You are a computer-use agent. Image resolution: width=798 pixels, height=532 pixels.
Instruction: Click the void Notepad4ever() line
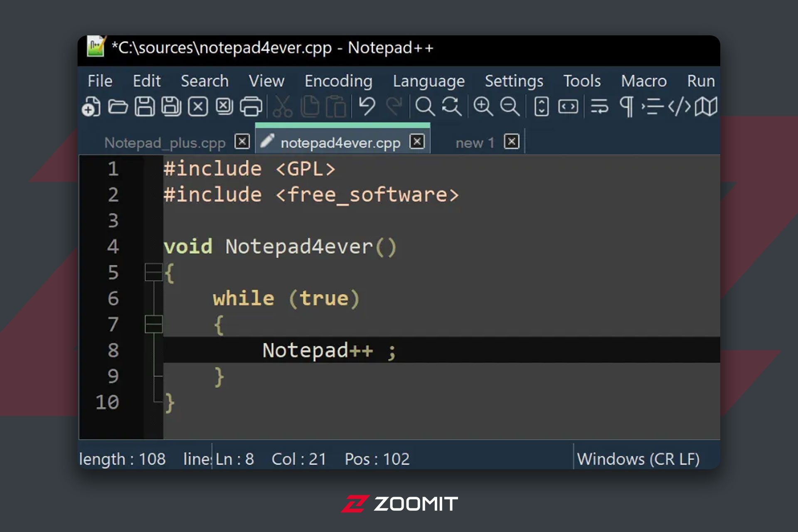click(281, 247)
